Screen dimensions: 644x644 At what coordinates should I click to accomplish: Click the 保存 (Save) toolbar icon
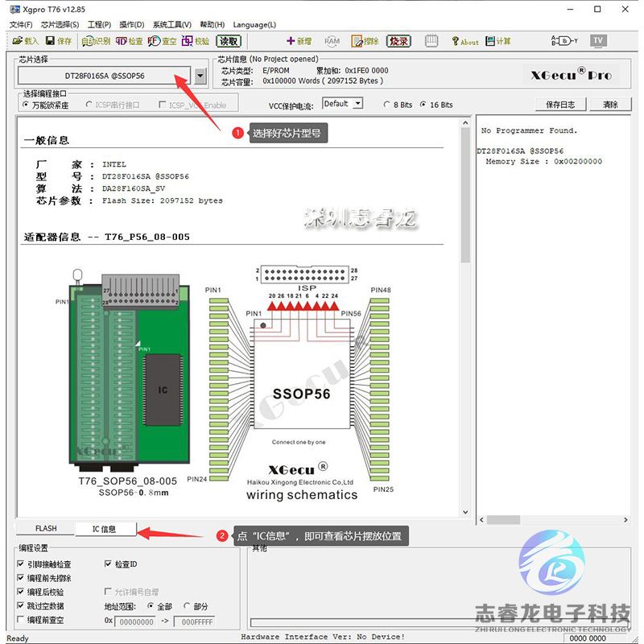click(59, 41)
